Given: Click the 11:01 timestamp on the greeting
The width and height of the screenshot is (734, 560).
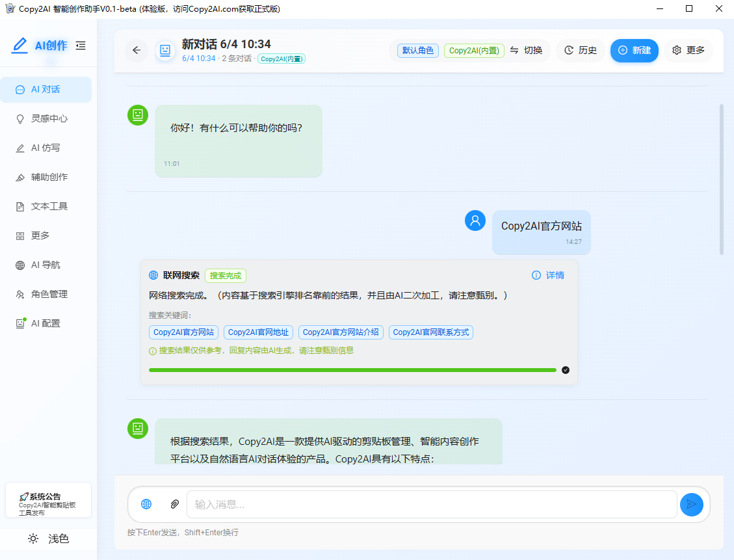Looking at the screenshot, I should click(x=172, y=164).
